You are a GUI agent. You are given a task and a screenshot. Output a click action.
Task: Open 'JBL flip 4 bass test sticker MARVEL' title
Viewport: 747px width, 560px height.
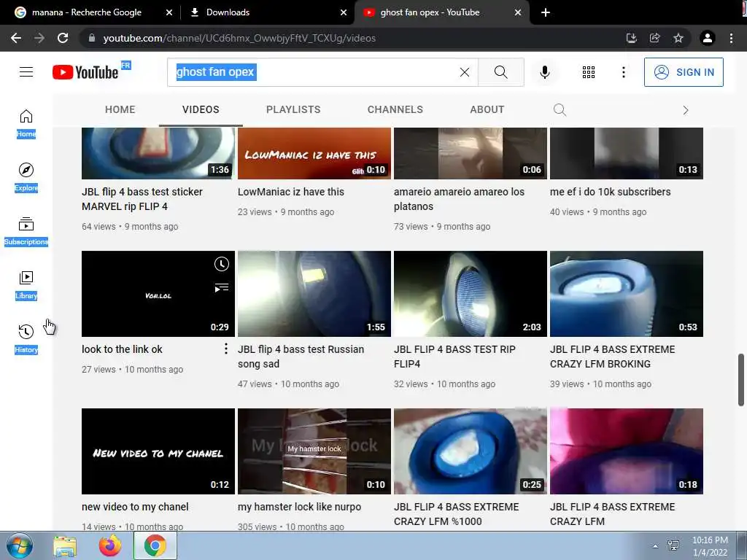(x=142, y=199)
